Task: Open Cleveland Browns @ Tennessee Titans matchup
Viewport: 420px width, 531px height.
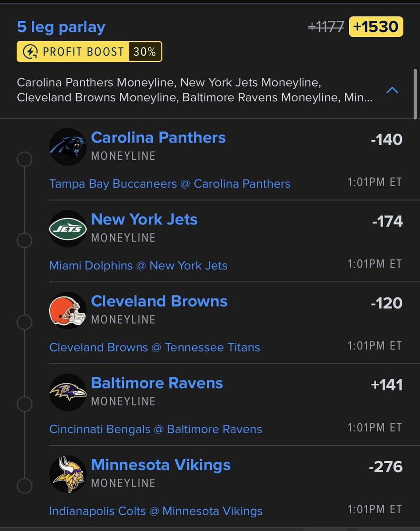Action: 155,347
